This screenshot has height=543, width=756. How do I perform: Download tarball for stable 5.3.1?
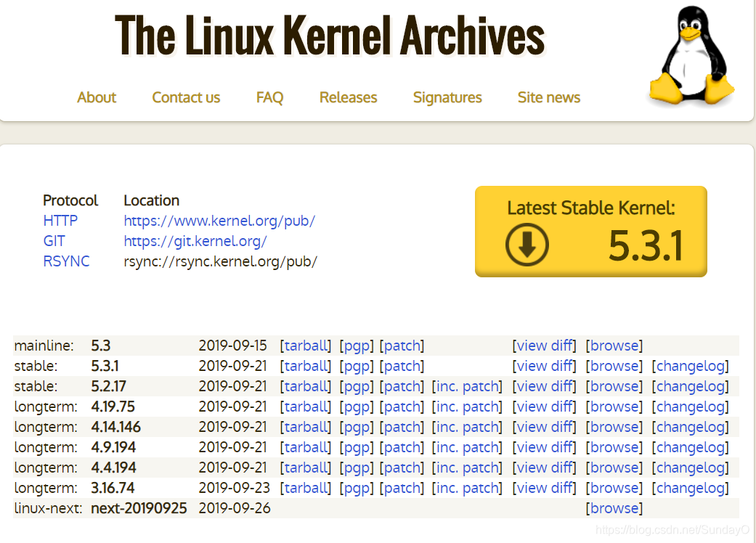click(306, 366)
